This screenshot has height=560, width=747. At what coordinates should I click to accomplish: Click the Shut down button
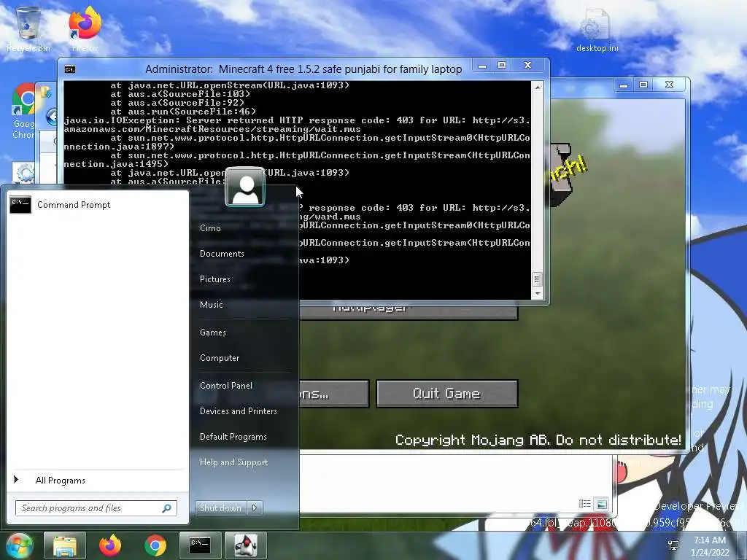point(220,508)
